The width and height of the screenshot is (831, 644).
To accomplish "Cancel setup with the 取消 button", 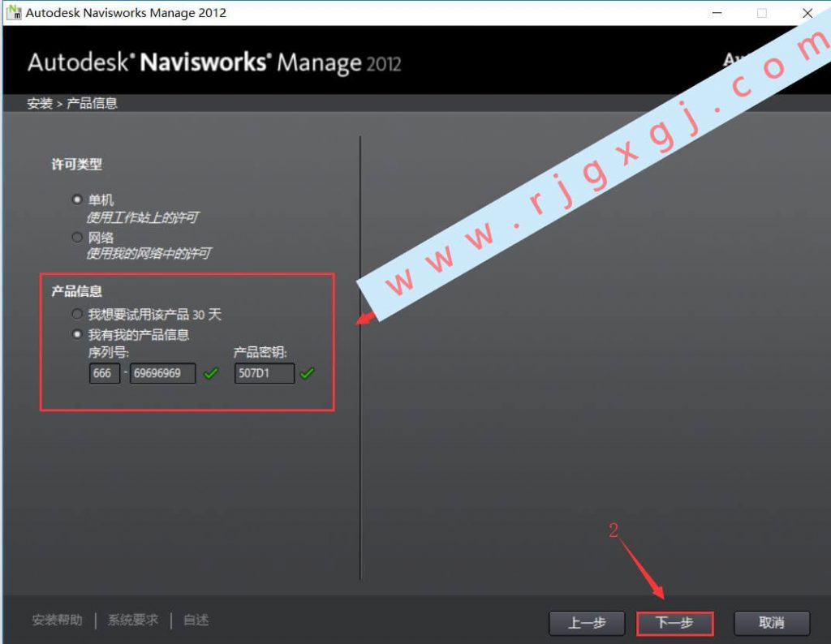I will 772,624.
